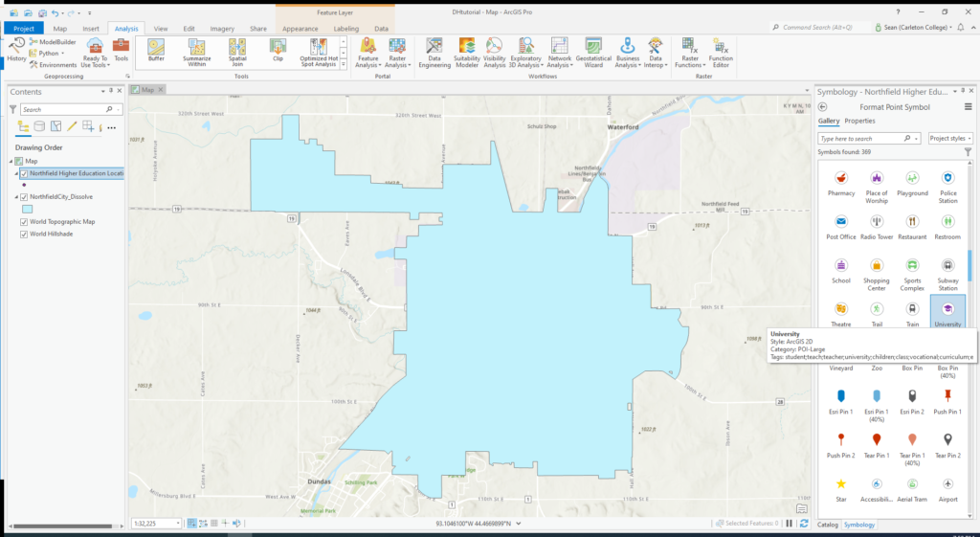Select the Post Office symbol

pyautogui.click(x=840, y=228)
